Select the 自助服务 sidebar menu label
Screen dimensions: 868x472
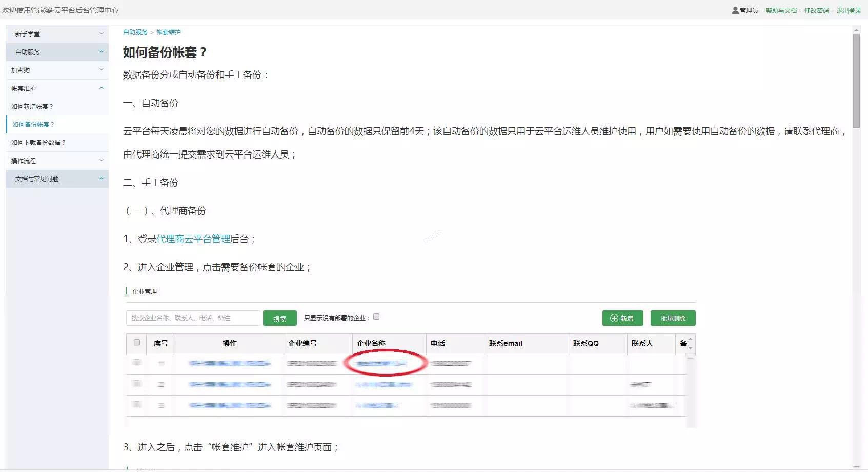pyautogui.click(x=28, y=52)
